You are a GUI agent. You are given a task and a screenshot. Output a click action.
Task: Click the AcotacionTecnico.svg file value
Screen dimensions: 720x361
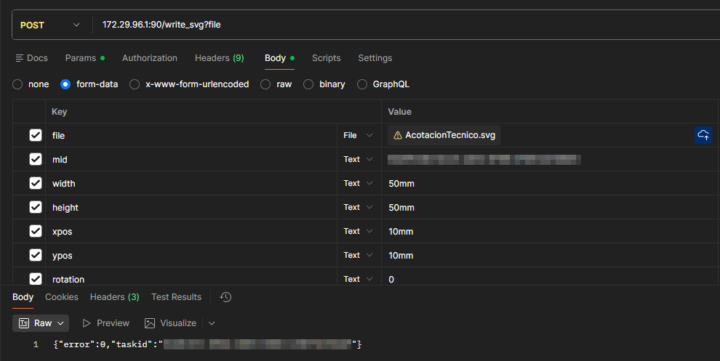coord(444,135)
